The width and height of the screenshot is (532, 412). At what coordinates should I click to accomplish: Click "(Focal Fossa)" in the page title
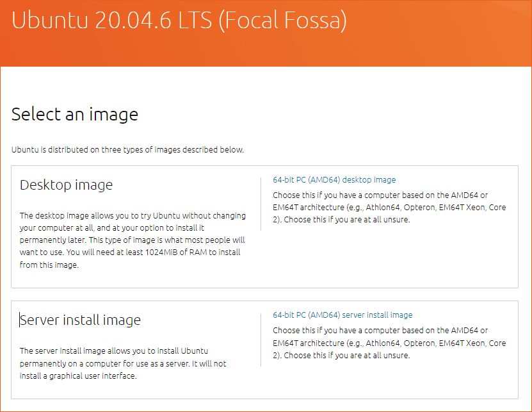283,21
